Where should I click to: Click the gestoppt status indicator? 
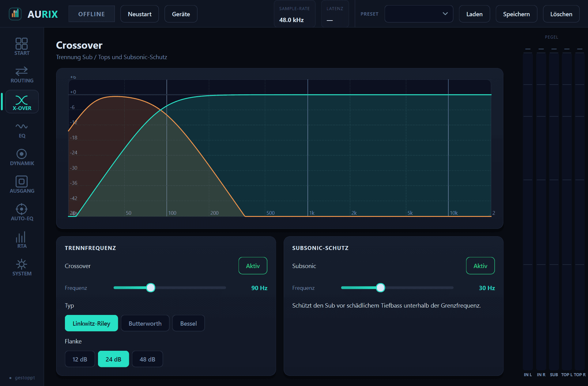click(x=22, y=378)
